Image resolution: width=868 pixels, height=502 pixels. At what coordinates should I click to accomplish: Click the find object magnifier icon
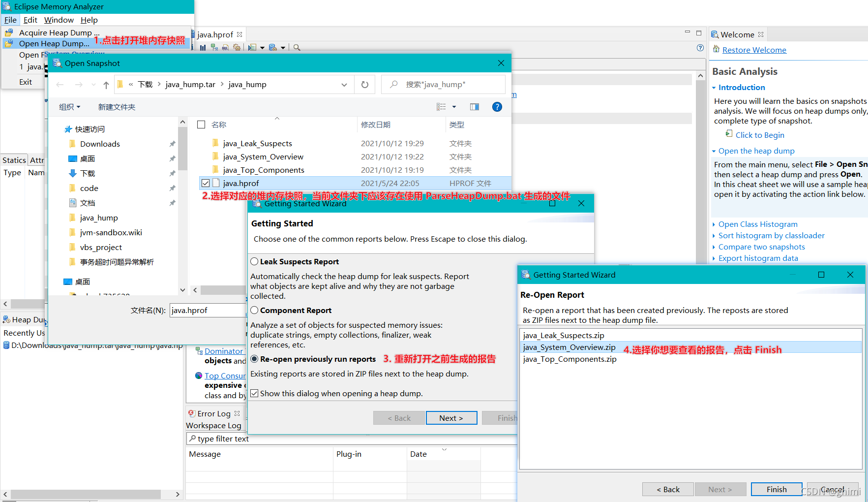pyautogui.click(x=297, y=48)
